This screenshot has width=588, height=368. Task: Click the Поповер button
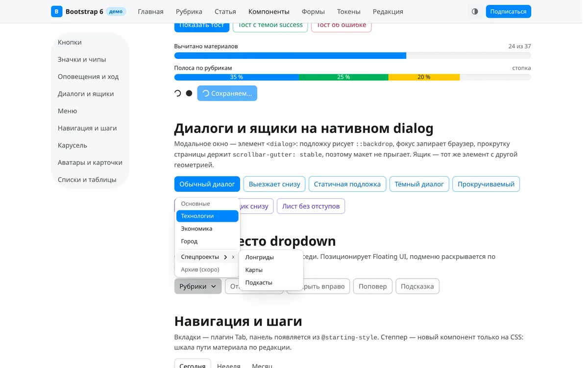click(x=372, y=287)
